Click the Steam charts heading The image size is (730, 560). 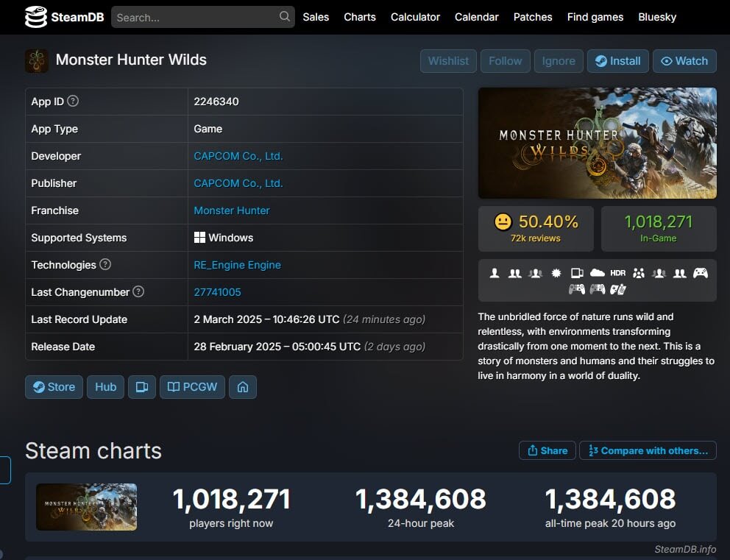[x=93, y=450]
